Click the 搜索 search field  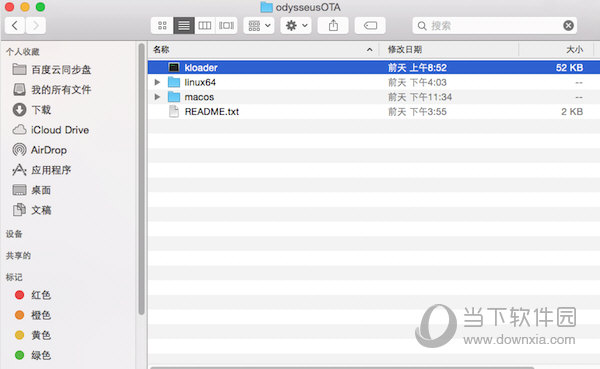click(494, 26)
